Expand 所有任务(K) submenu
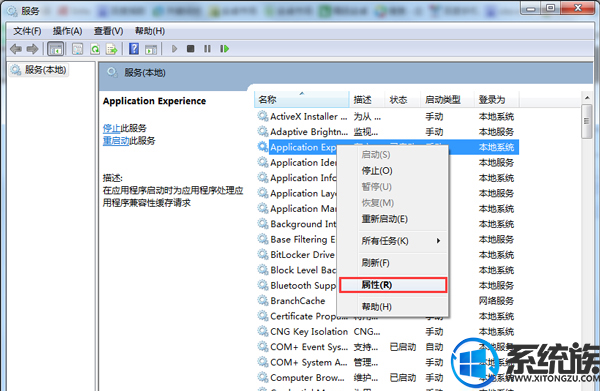This screenshot has height=391, width=600. pos(393,241)
